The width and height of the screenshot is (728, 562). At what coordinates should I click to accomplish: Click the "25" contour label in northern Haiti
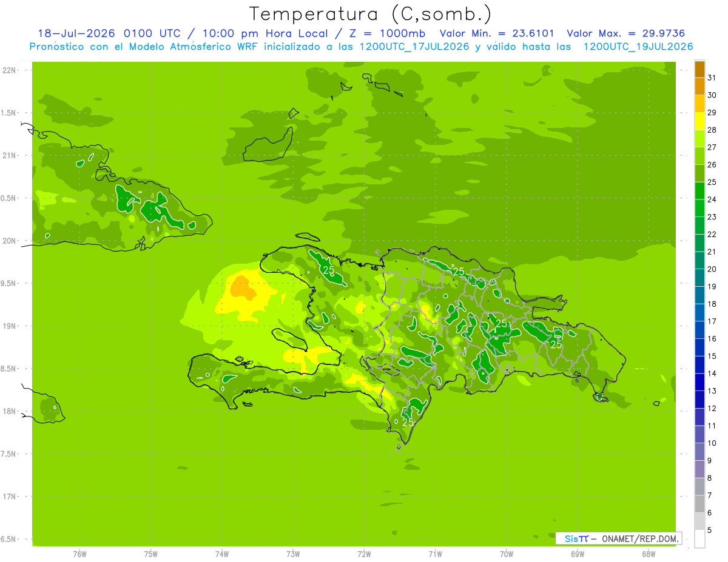pyautogui.click(x=329, y=270)
